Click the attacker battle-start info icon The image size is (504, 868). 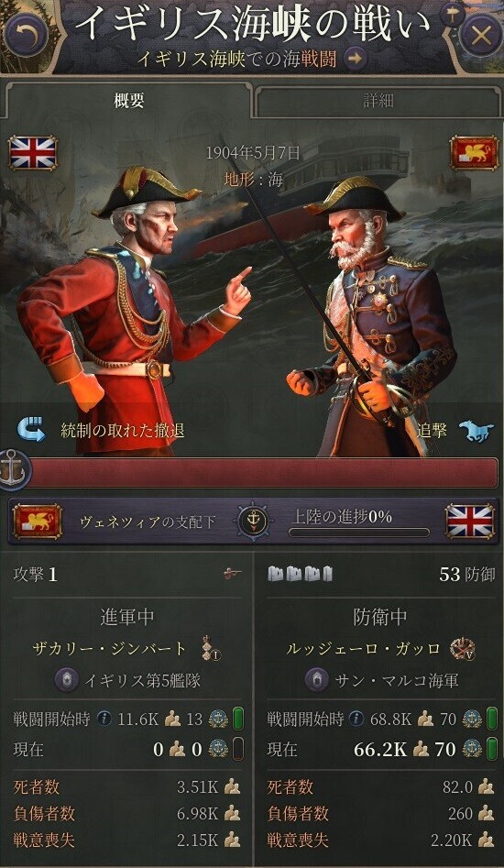[104, 720]
